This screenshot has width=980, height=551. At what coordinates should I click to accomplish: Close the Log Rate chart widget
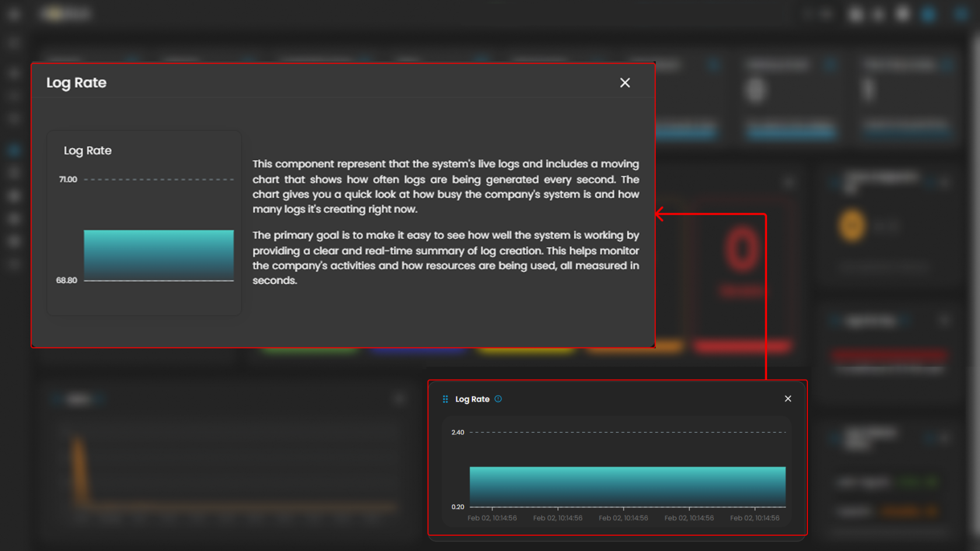click(787, 399)
